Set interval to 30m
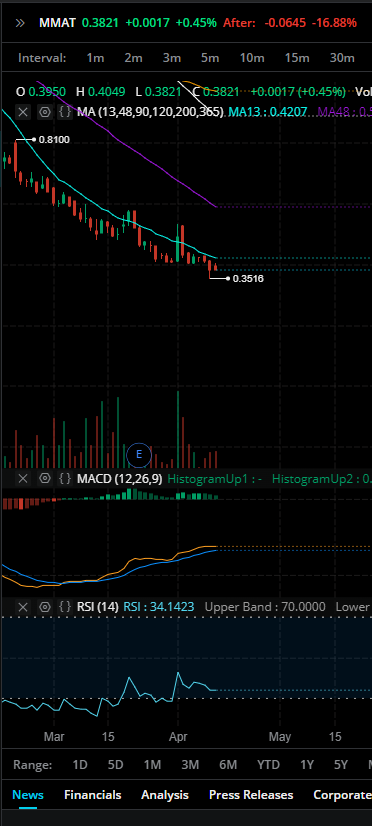Viewport: 372px width, 826px height. point(342,58)
